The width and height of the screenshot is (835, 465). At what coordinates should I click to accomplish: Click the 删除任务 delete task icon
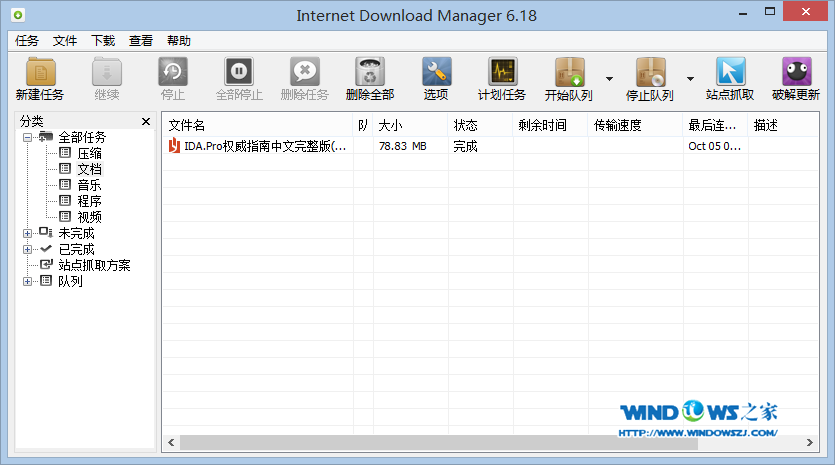305,72
